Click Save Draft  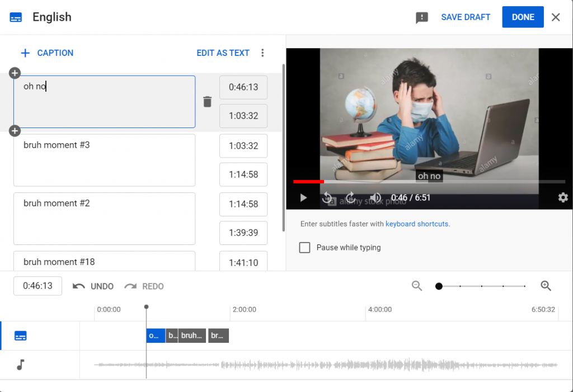pyautogui.click(x=466, y=17)
